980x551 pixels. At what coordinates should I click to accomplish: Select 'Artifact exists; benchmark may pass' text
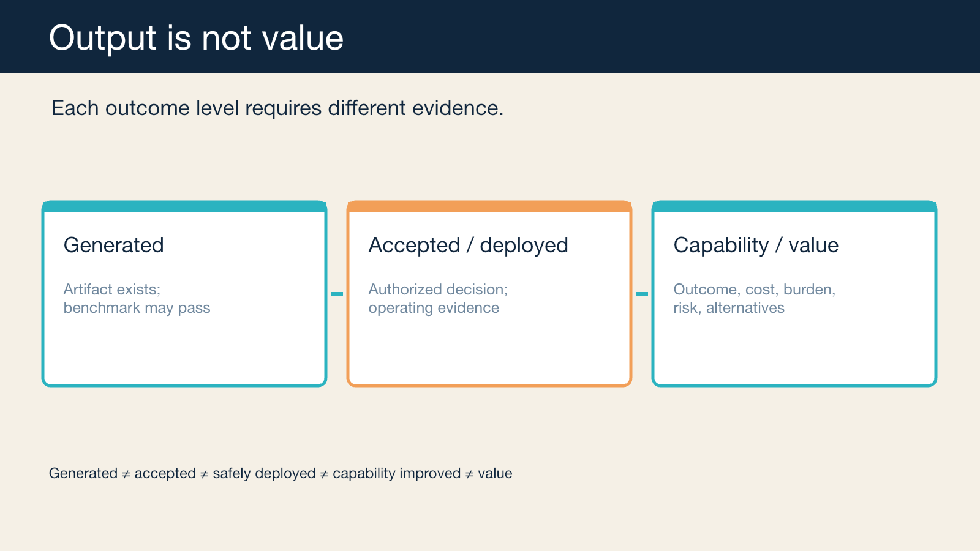pos(137,299)
